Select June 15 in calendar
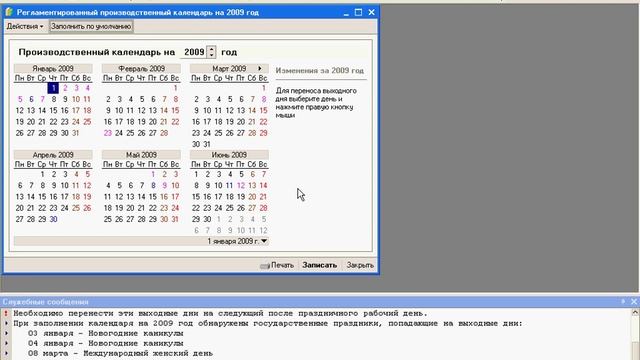The image size is (640, 360). [196, 197]
